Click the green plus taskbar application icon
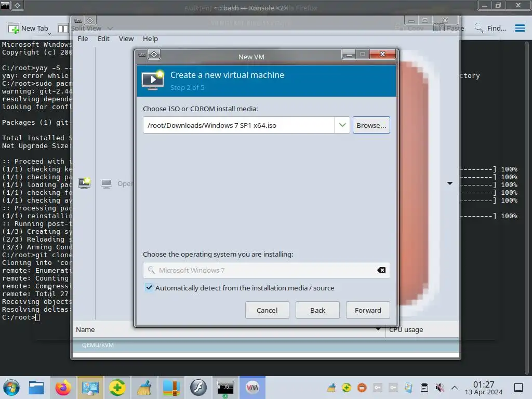The width and height of the screenshot is (532, 399). 117,388
